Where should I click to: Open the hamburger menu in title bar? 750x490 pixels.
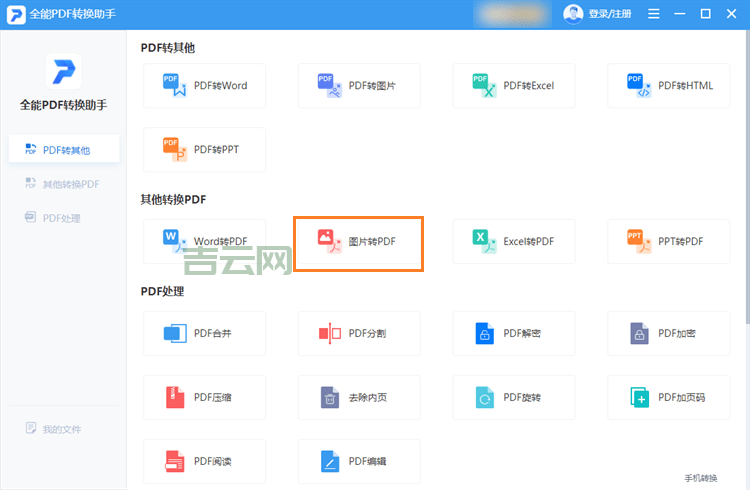[653, 14]
